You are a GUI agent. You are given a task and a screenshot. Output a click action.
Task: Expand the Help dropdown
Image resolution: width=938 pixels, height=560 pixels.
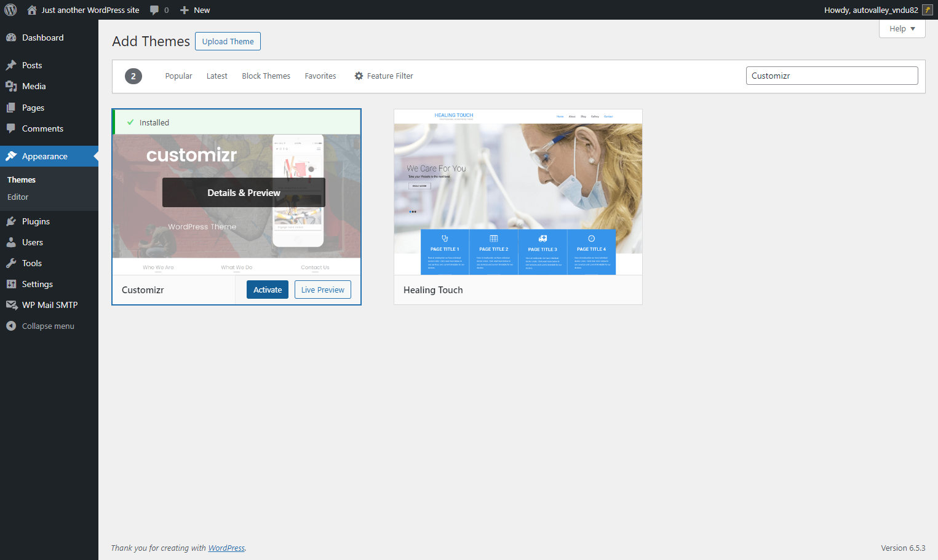click(902, 29)
